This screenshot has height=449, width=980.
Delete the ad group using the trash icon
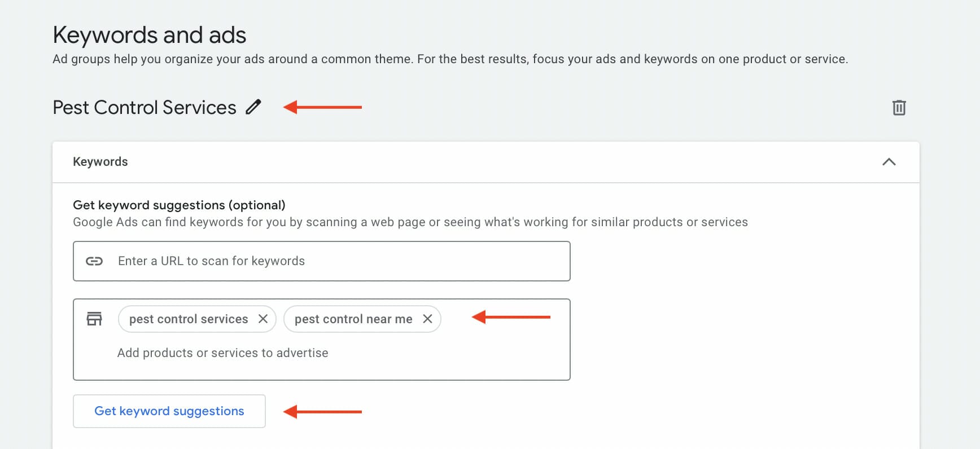click(899, 107)
